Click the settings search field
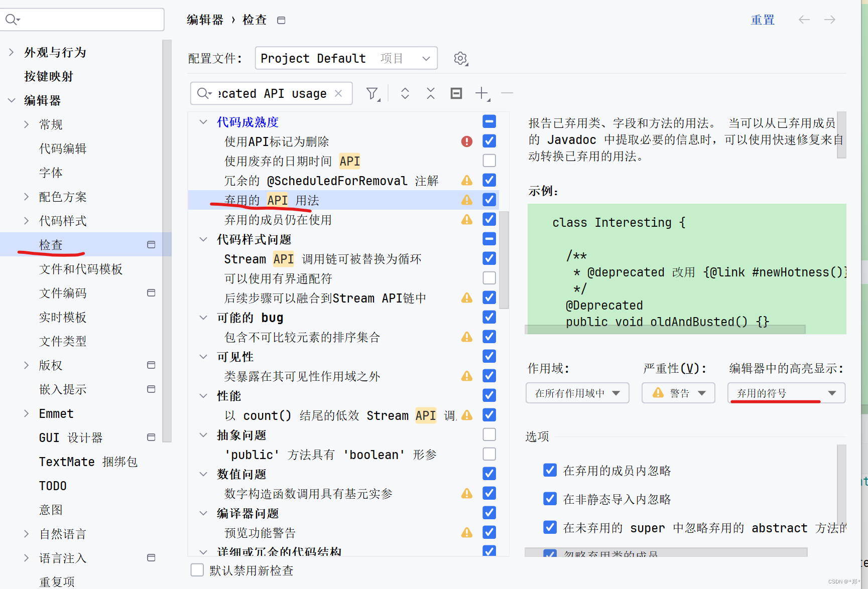868x589 pixels. (82, 20)
